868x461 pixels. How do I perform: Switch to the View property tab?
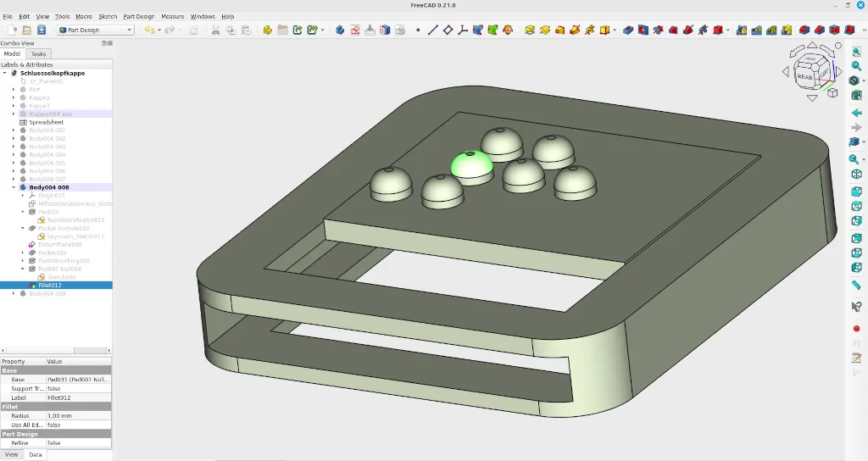12,454
